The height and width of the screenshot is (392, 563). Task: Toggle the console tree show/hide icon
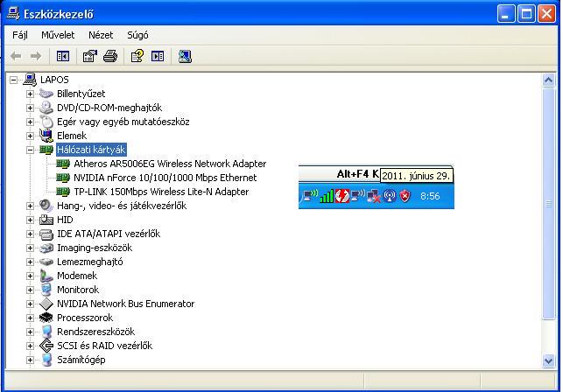pos(63,56)
